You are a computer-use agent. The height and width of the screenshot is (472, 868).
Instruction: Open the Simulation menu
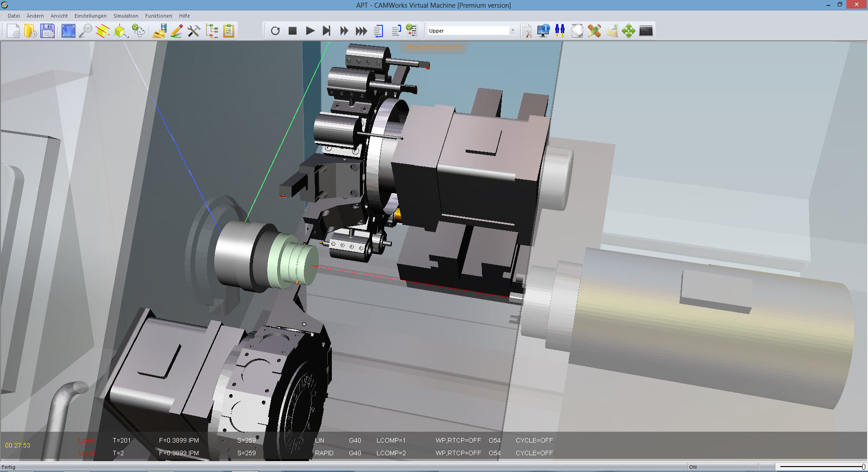coord(126,16)
